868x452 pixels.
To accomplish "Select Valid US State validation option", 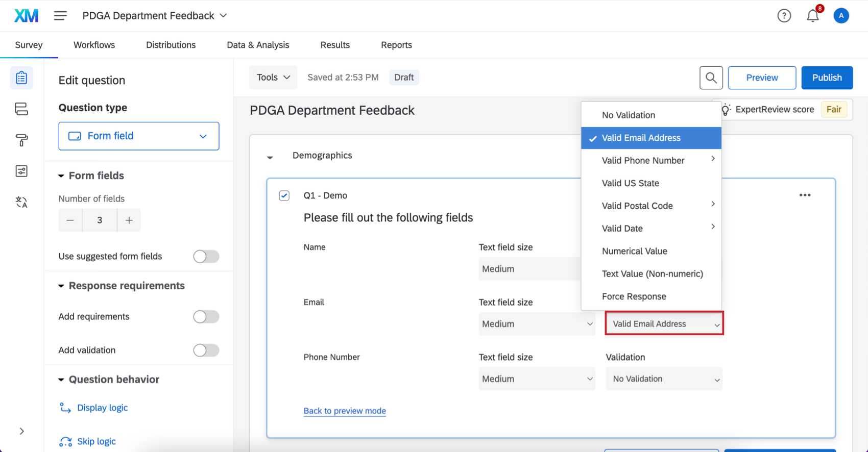I will [x=630, y=183].
